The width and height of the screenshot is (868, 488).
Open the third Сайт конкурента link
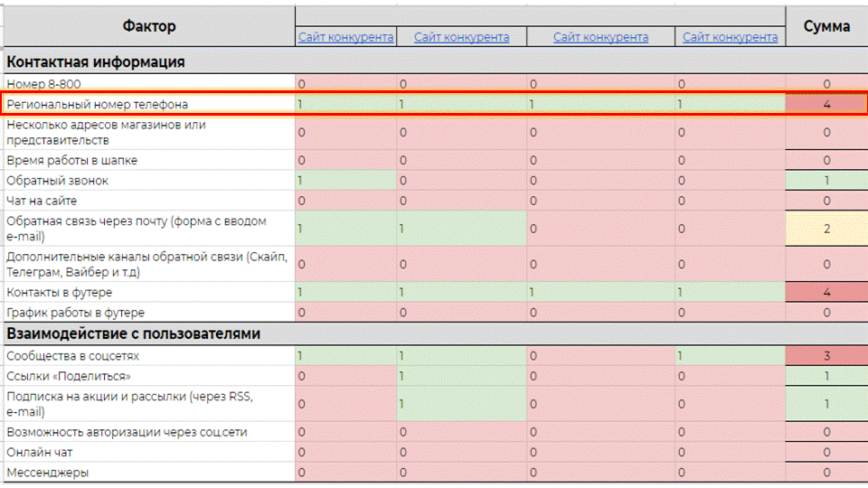pos(600,37)
